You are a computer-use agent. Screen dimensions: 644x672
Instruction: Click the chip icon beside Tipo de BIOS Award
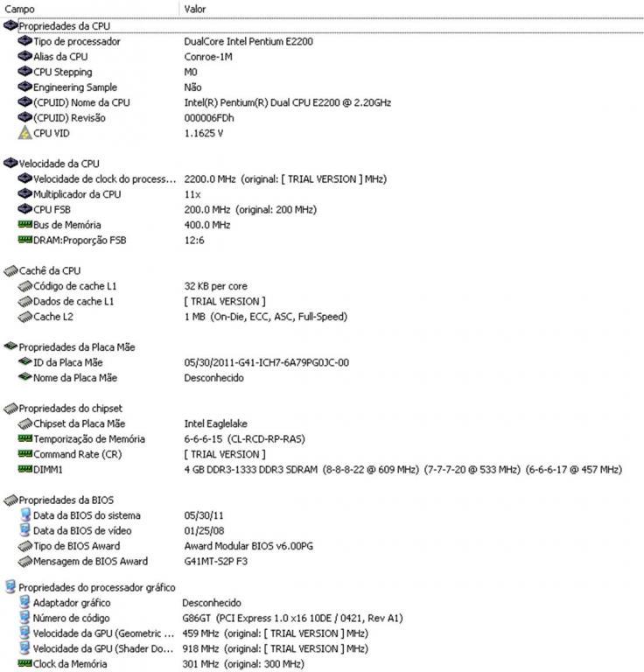pyautogui.click(x=24, y=546)
